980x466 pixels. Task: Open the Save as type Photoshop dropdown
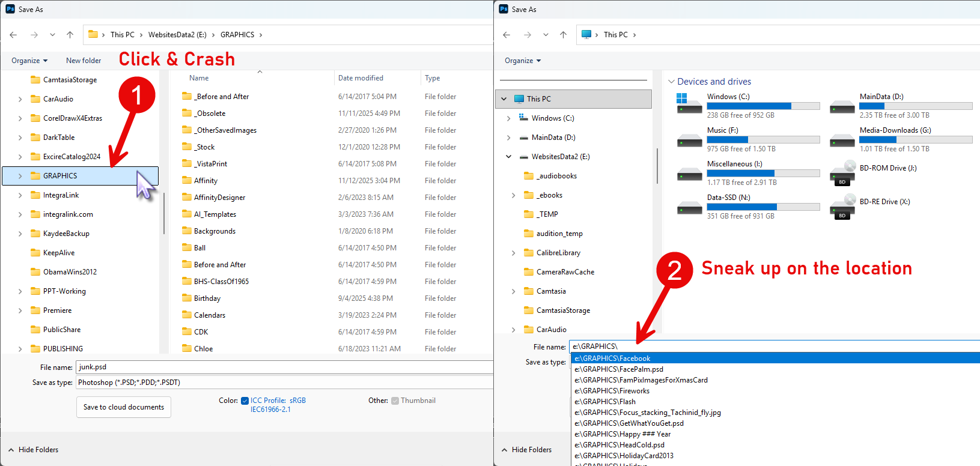tap(285, 383)
